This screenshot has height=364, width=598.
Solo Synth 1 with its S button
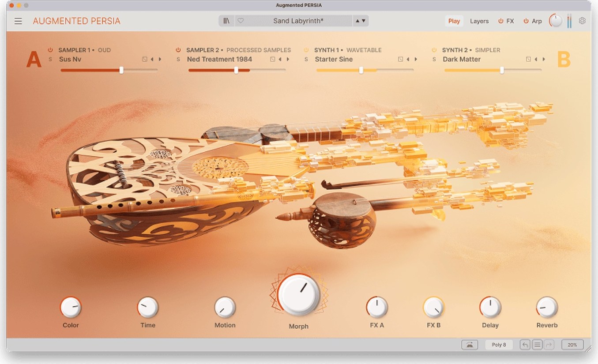306,59
